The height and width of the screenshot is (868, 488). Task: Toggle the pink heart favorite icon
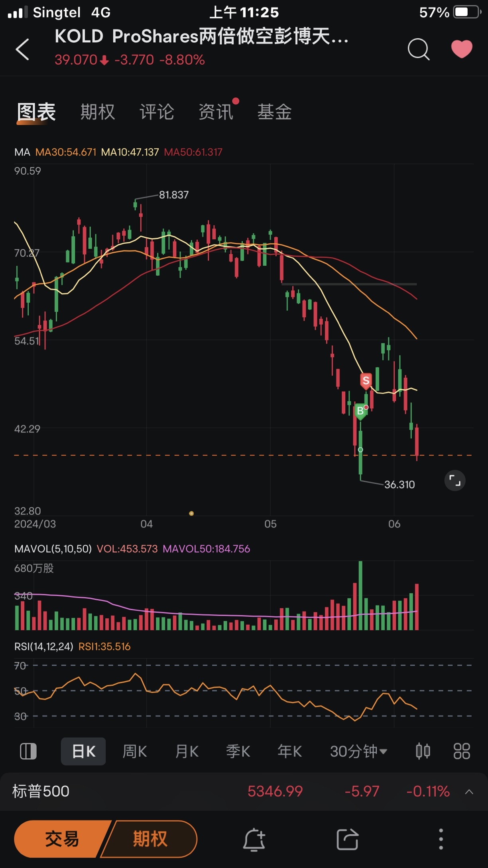[x=462, y=49]
